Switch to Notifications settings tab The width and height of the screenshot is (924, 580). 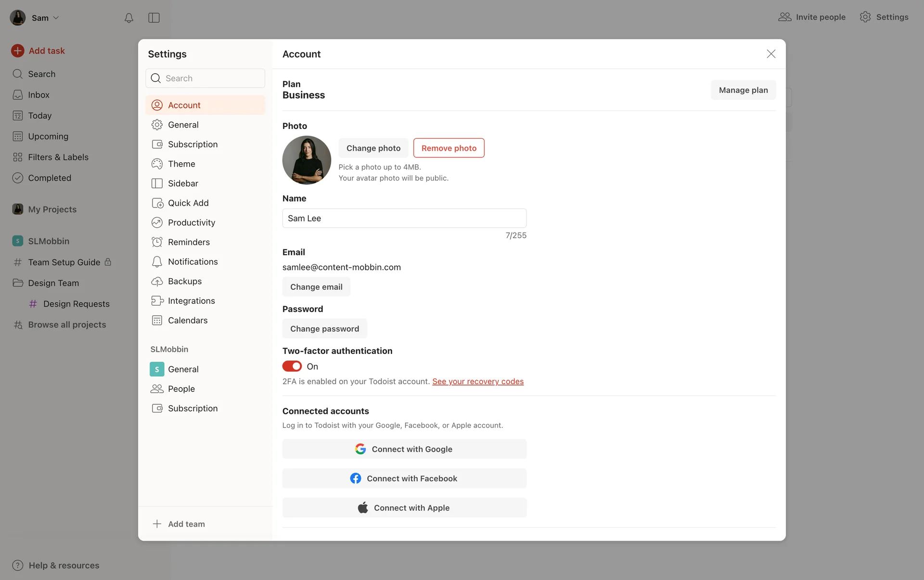(192, 262)
